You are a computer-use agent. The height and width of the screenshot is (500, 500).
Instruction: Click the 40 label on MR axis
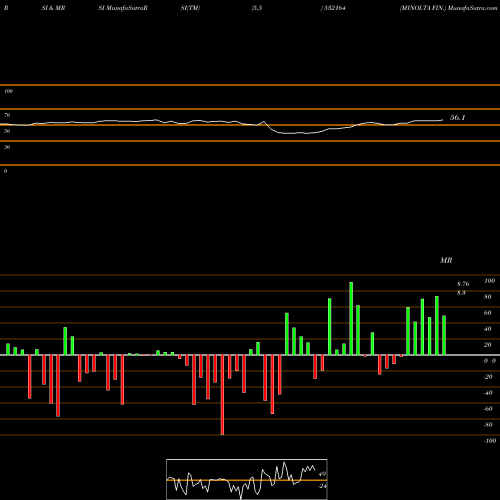click(x=488, y=329)
